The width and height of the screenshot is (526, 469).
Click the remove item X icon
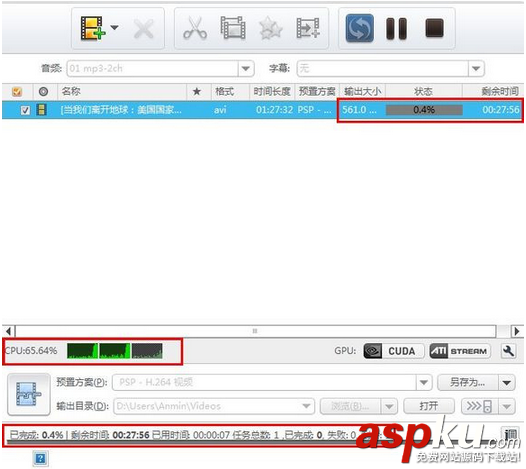144,30
